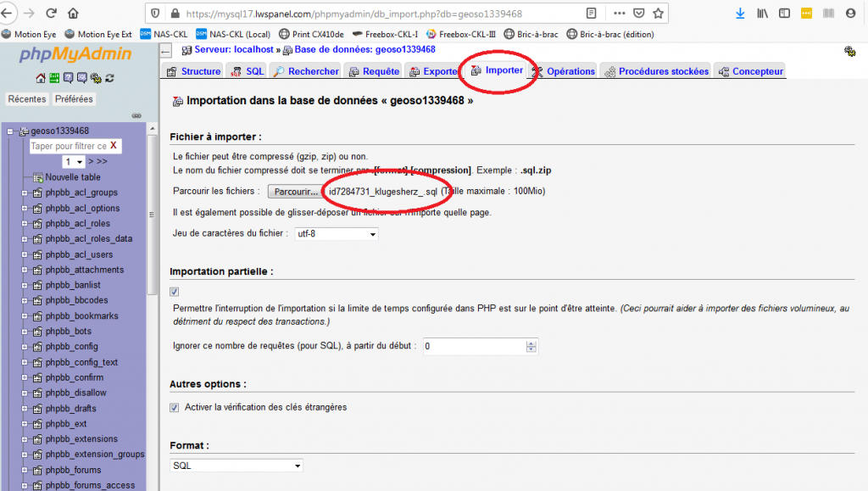Open the Requête tab

click(374, 71)
